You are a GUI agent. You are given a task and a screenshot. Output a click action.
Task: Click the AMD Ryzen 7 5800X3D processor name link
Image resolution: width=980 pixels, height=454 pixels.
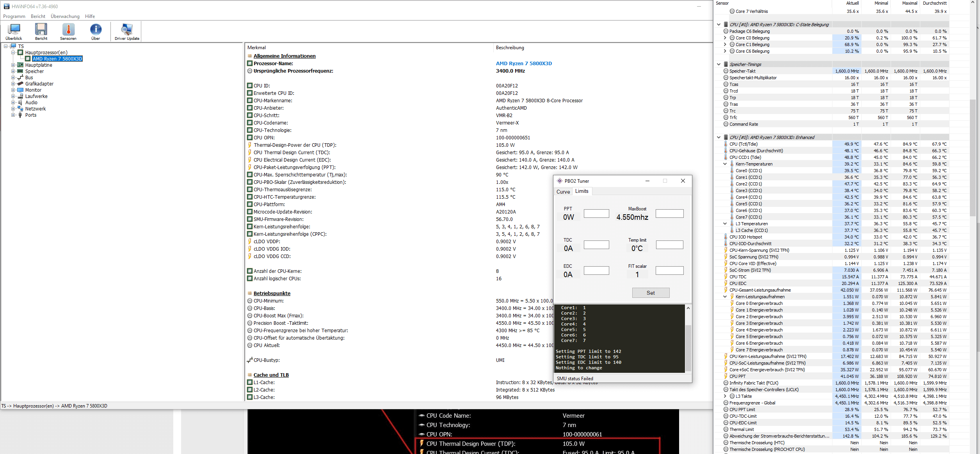point(524,63)
